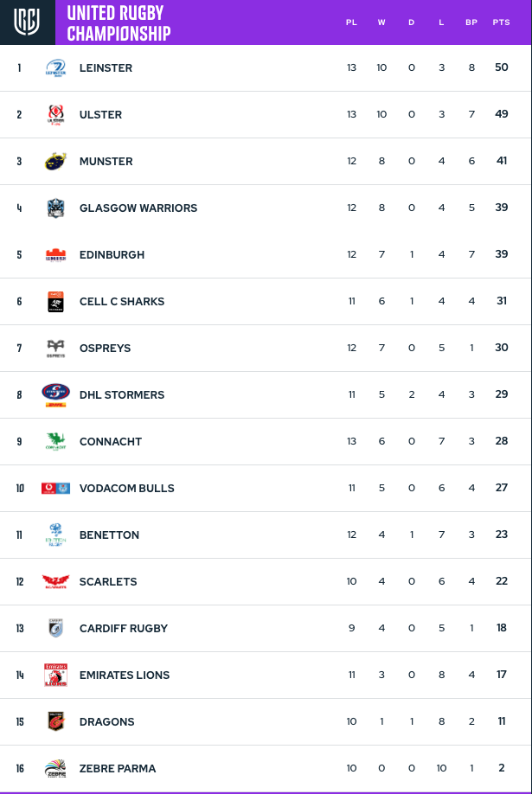
Task: Open the Cardiff Rugby team link
Action: click(123, 629)
